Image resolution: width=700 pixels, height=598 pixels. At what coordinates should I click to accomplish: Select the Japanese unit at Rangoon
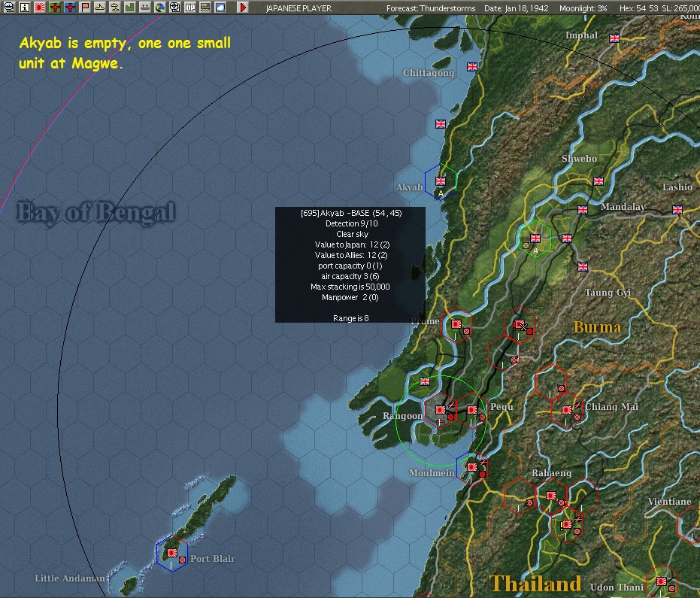tap(441, 409)
